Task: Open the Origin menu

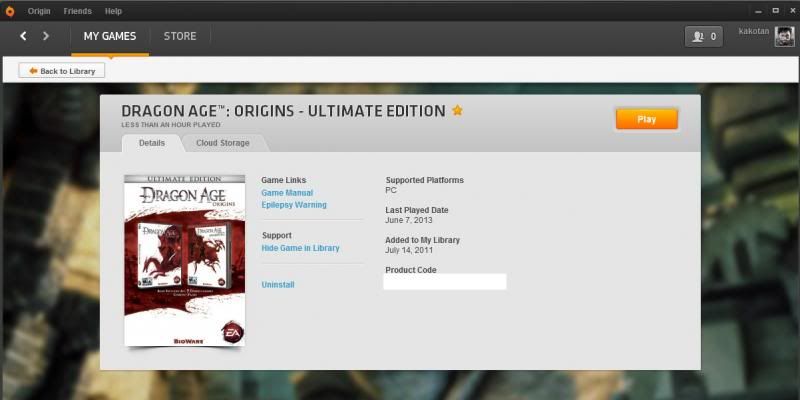Action: pyautogui.click(x=39, y=10)
